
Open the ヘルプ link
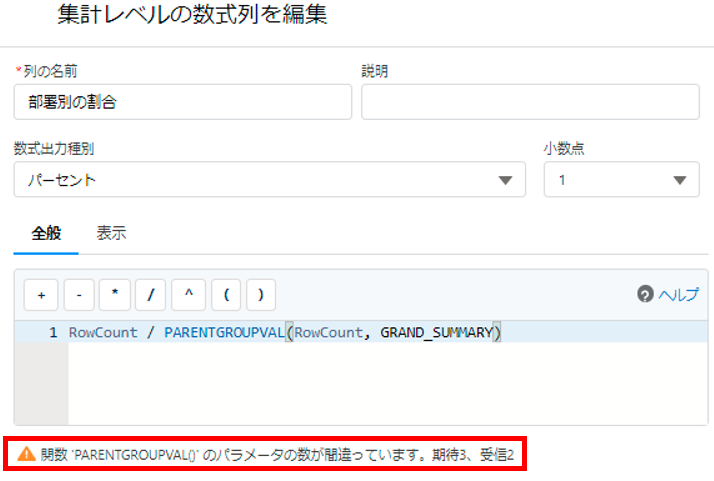[678, 295]
